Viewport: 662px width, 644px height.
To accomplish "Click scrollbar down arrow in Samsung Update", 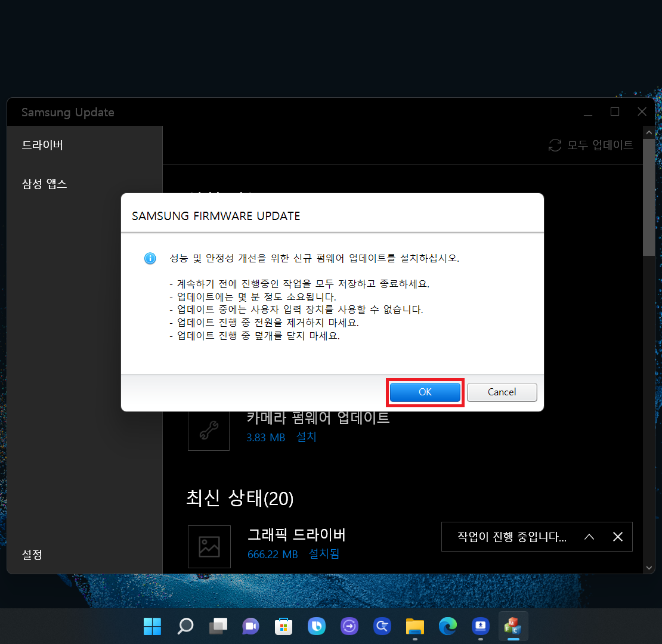I will (649, 568).
